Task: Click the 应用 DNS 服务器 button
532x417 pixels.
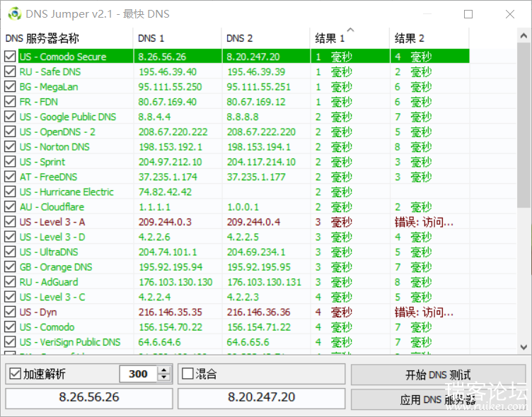Action: (438, 400)
